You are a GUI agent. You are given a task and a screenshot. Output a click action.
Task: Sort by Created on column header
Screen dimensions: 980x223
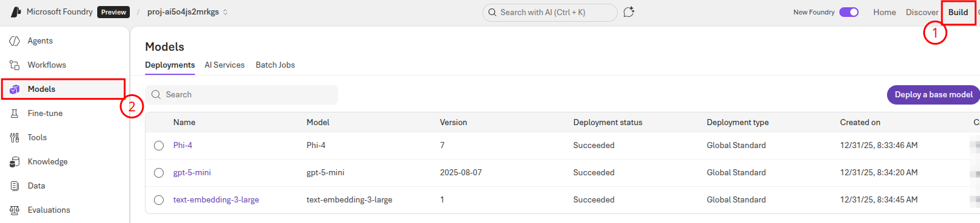click(860, 122)
